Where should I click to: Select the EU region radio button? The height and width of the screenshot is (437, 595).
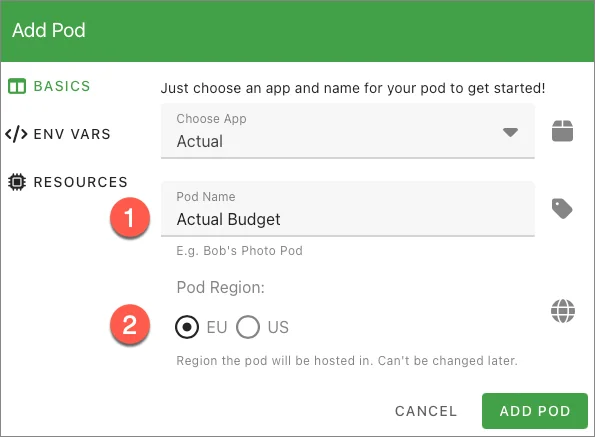187,327
